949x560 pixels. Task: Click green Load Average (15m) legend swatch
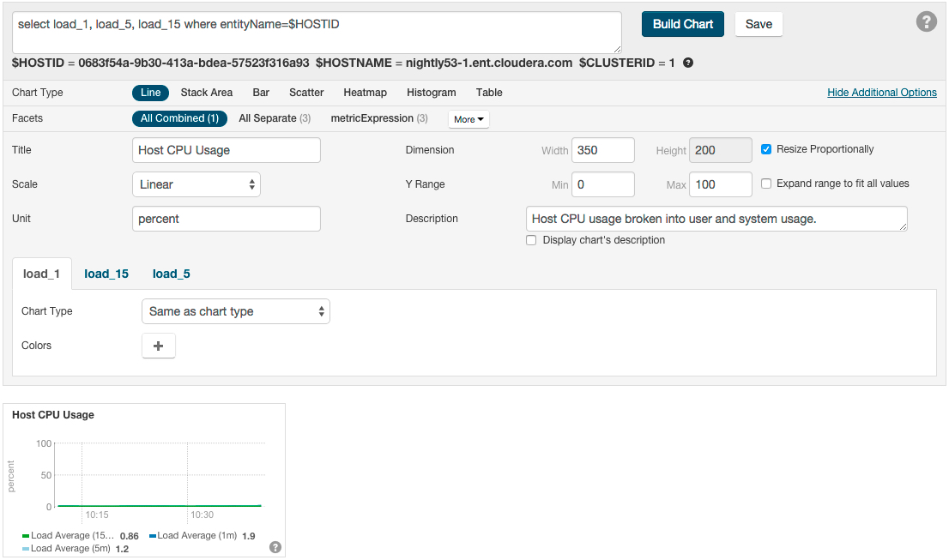(26, 536)
